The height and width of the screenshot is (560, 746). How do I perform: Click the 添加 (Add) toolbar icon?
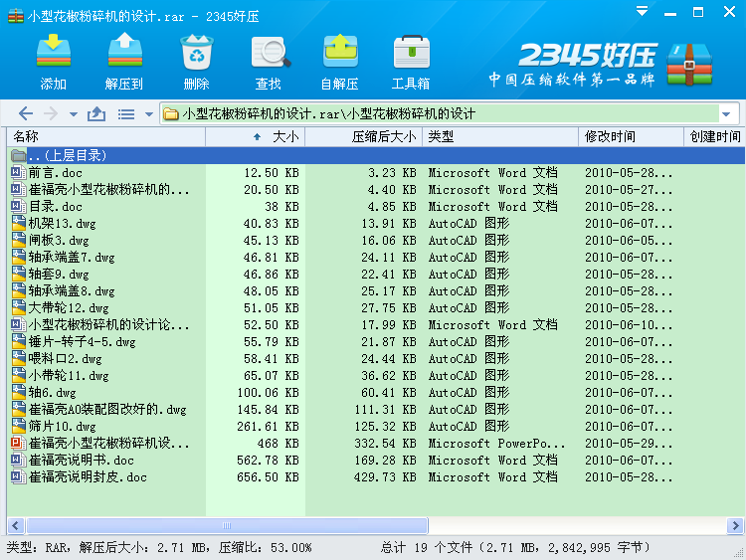[x=54, y=52]
